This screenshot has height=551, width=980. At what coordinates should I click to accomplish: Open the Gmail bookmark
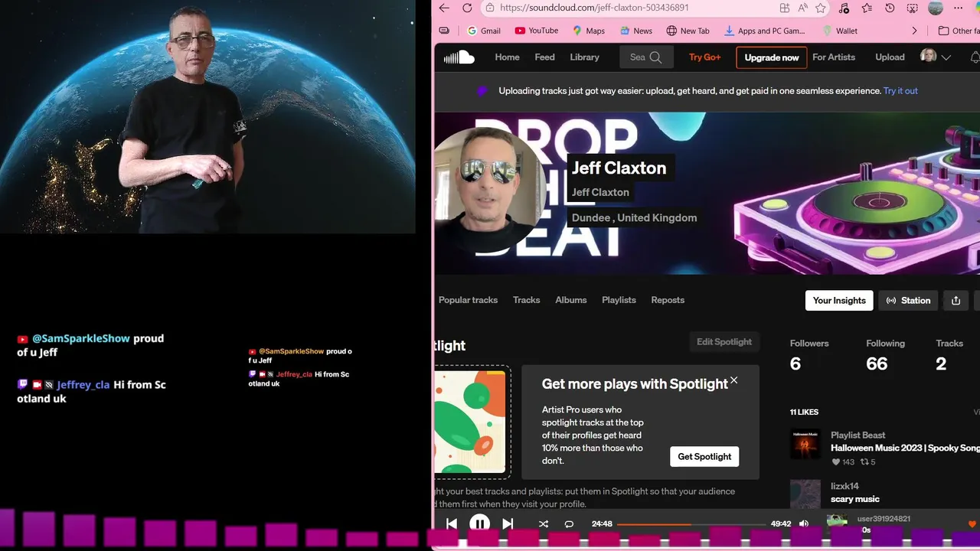[x=483, y=31]
